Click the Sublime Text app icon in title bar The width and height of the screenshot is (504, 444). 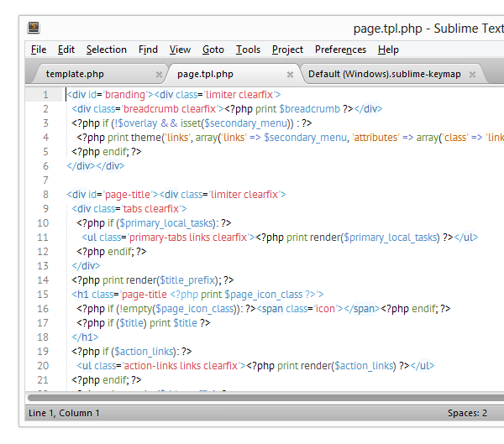coord(33,28)
